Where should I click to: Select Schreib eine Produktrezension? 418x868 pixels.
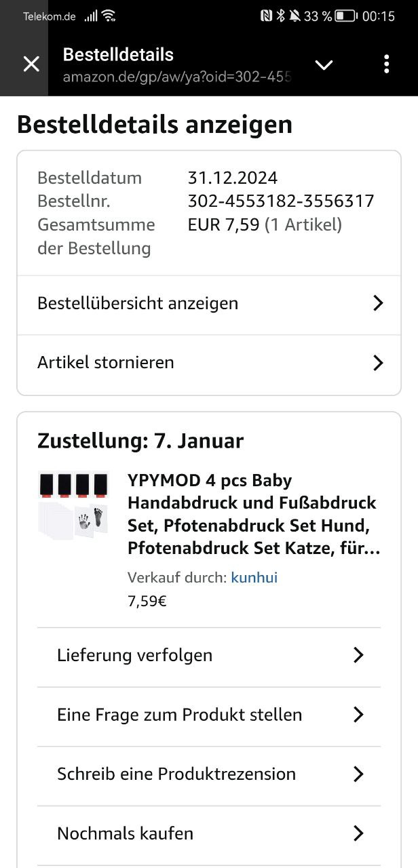(176, 774)
